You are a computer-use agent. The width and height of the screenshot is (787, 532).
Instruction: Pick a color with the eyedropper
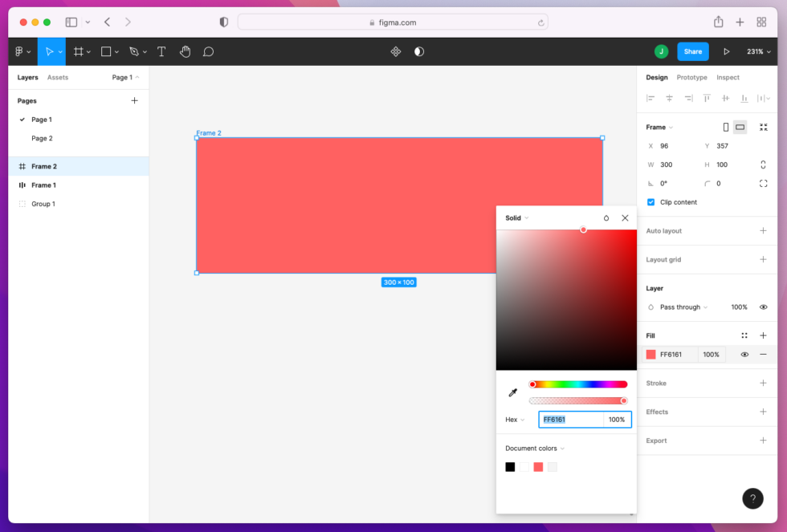[x=512, y=393]
